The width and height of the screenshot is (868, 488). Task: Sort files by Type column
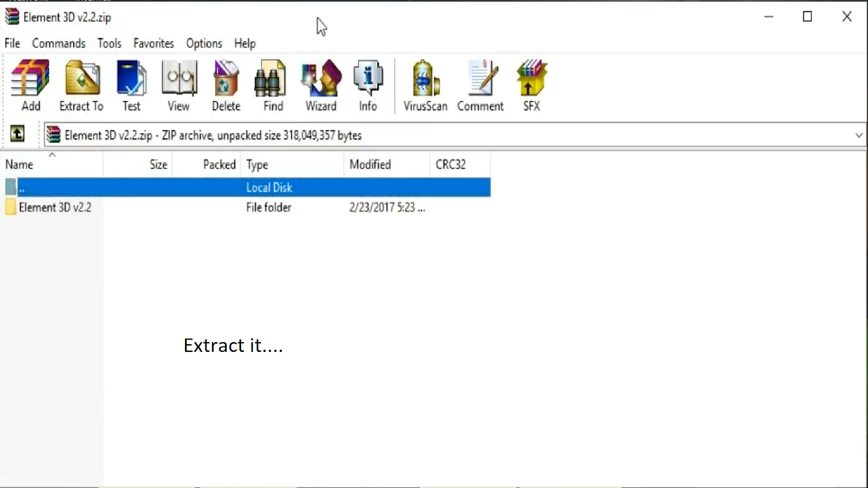coord(292,164)
